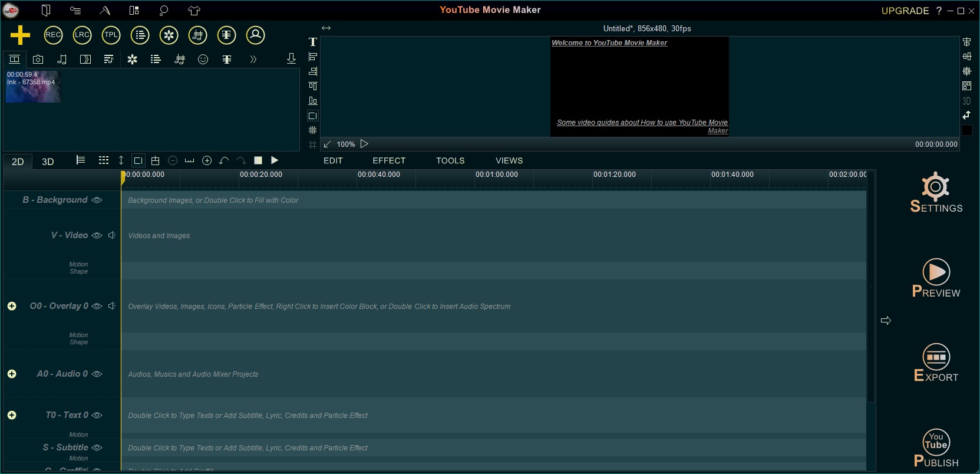
Task: Switch to the music note audio tab
Action: tap(62, 59)
